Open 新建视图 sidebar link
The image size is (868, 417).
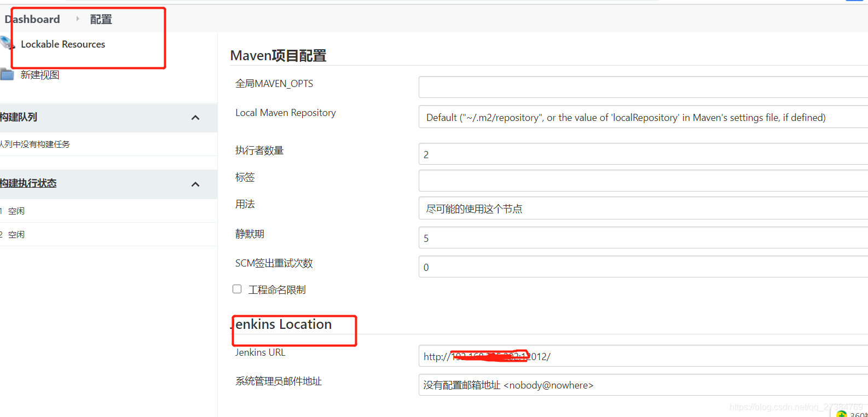pyautogui.click(x=40, y=75)
